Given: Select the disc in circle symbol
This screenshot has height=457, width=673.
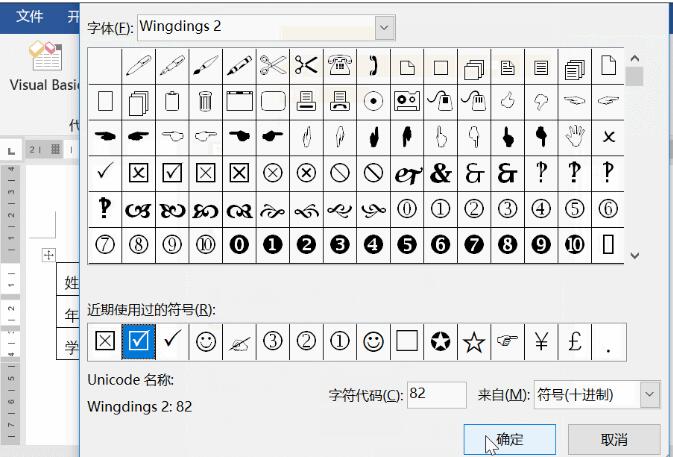Looking at the screenshot, I should click(x=373, y=102).
